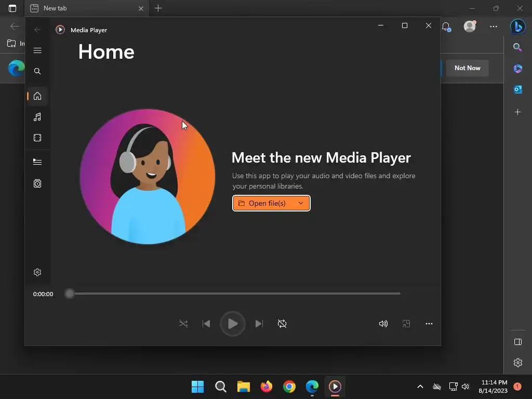
Task: Open the Video library from the sidebar
Action: click(37, 138)
